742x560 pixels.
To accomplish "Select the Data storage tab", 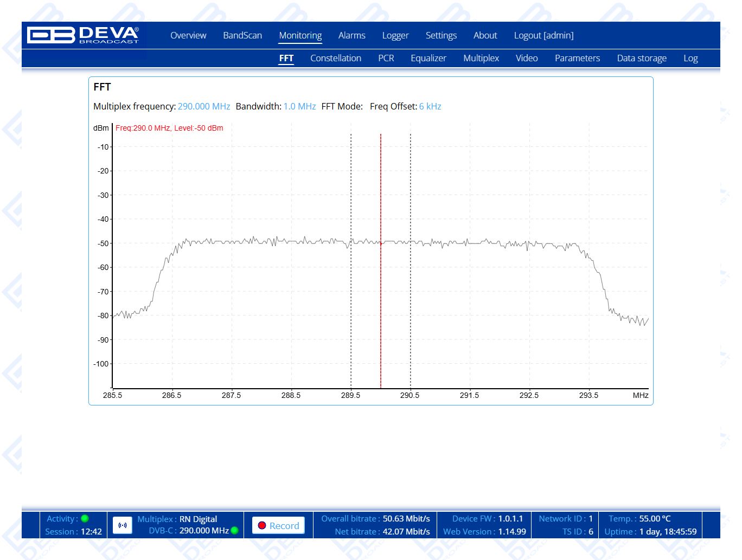I will coord(642,59).
